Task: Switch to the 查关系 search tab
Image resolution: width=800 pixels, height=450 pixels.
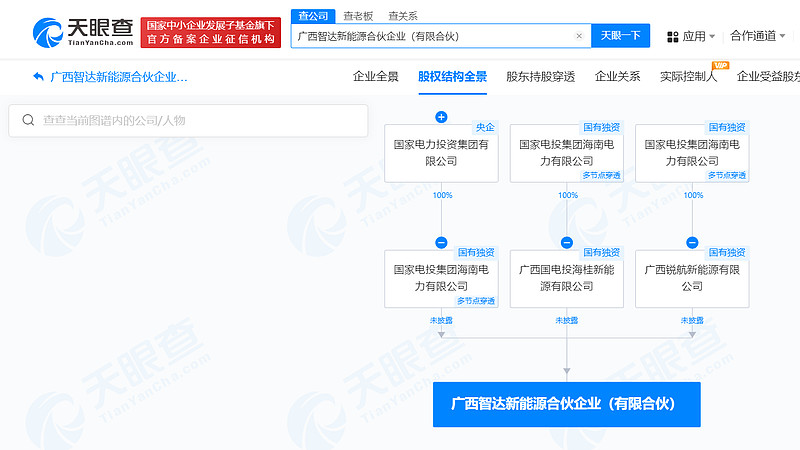Action: pyautogui.click(x=403, y=16)
